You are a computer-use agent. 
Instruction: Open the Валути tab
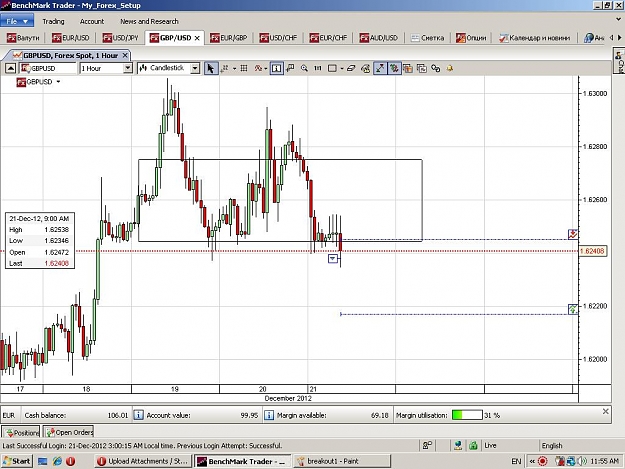point(23,38)
